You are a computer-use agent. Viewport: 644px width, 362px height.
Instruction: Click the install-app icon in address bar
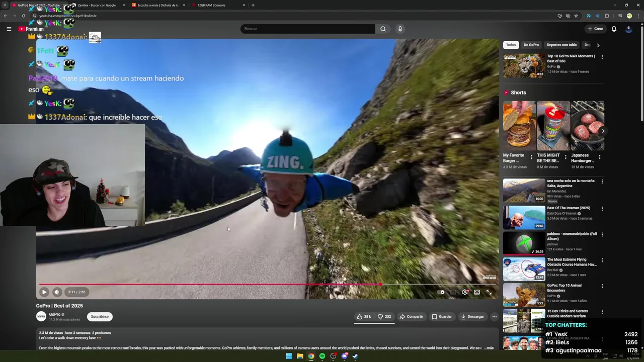(x=559, y=16)
